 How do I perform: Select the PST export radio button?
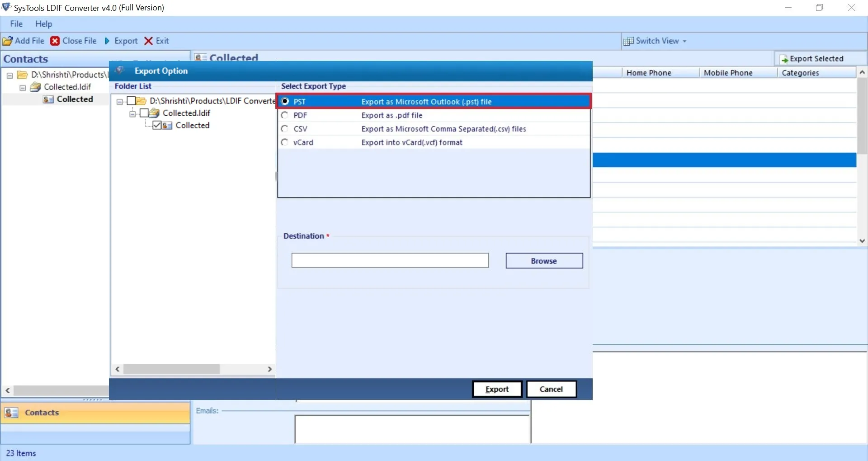(285, 101)
